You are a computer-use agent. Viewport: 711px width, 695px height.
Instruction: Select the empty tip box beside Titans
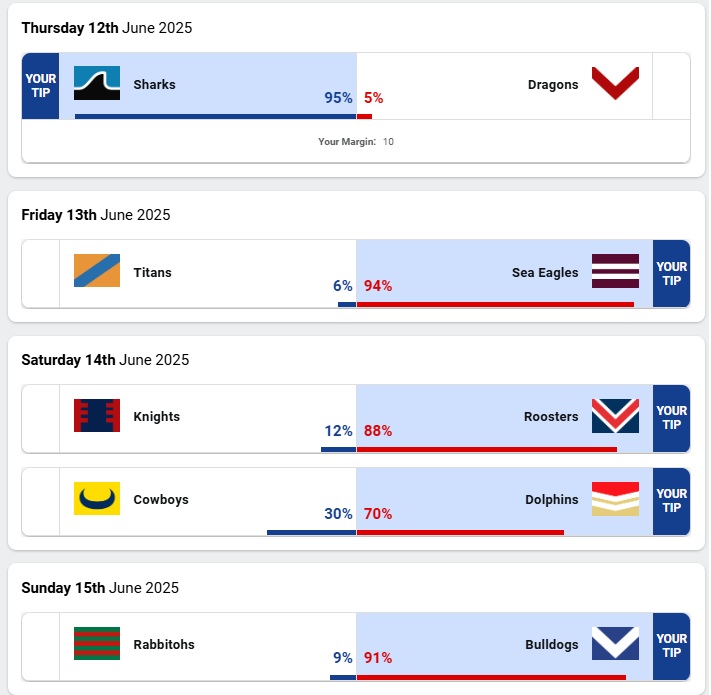pos(41,273)
